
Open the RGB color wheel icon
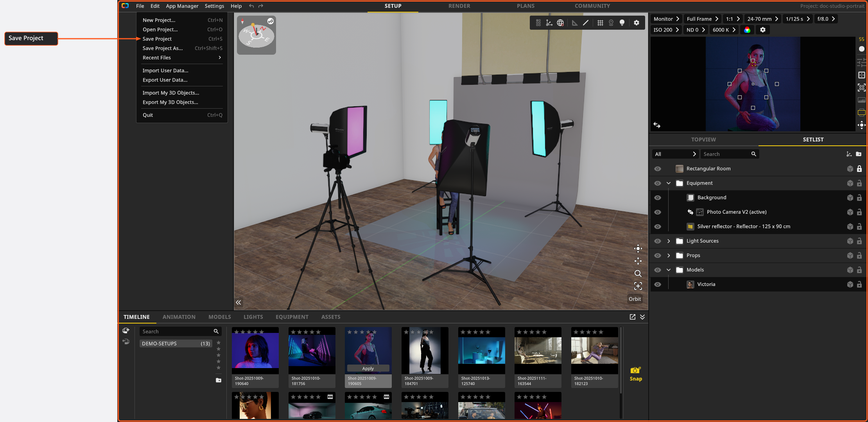pyautogui.click(x=747, y=30)
